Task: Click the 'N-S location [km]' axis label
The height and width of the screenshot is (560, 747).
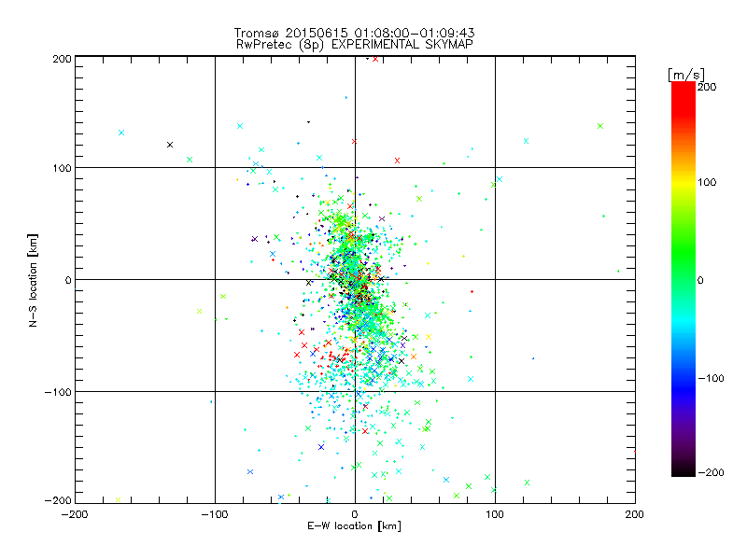Action: (33, 280)
